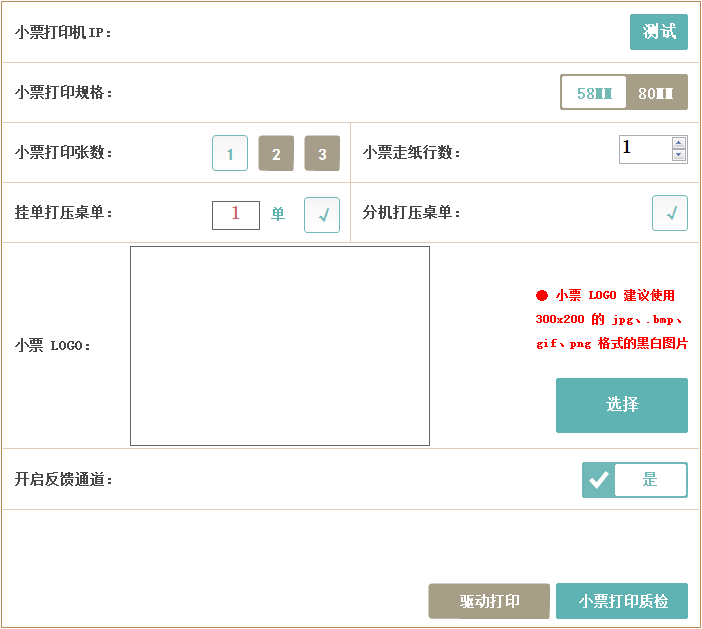Viewport: 702px width, 629px height.
Task: Click the 驱动打印 button
Action: (x=489, y=601)
